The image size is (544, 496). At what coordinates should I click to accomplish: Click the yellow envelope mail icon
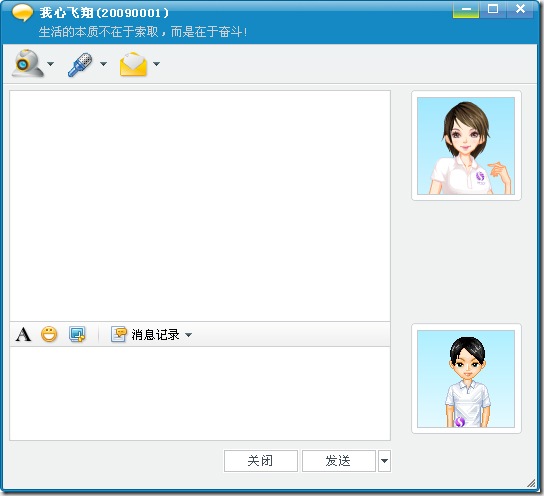(x=133, y=64)
